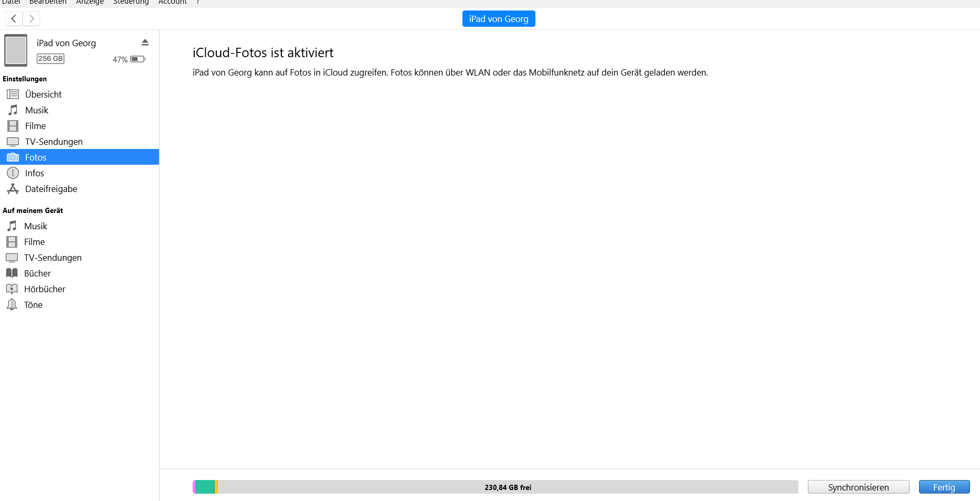Open the ? help menu
980x501 pixels.
coord(198,2)
